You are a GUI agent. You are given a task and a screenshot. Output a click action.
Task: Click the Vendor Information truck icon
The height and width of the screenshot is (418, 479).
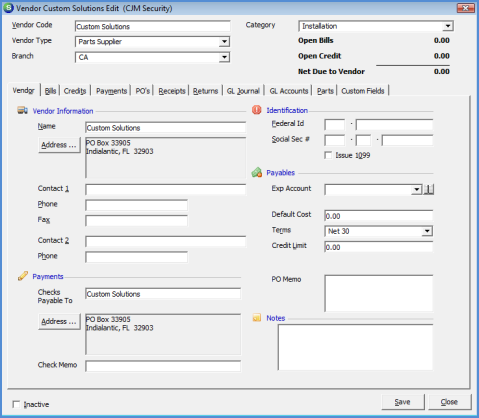[x=22, y=110]
